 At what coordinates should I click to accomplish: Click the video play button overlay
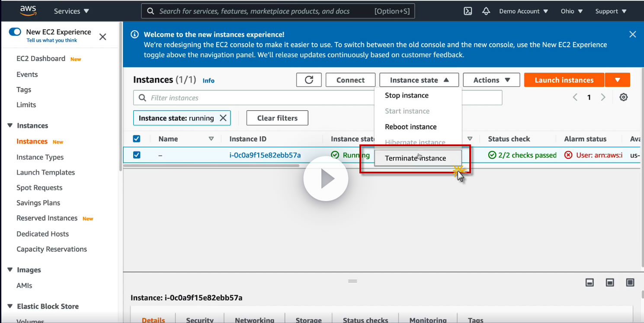coord(326,179)
